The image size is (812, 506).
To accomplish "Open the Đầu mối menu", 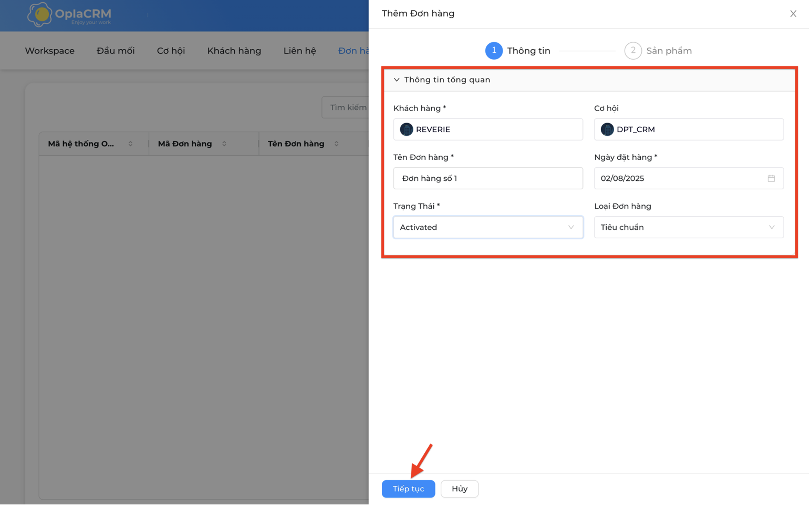I will click(116, 51).
